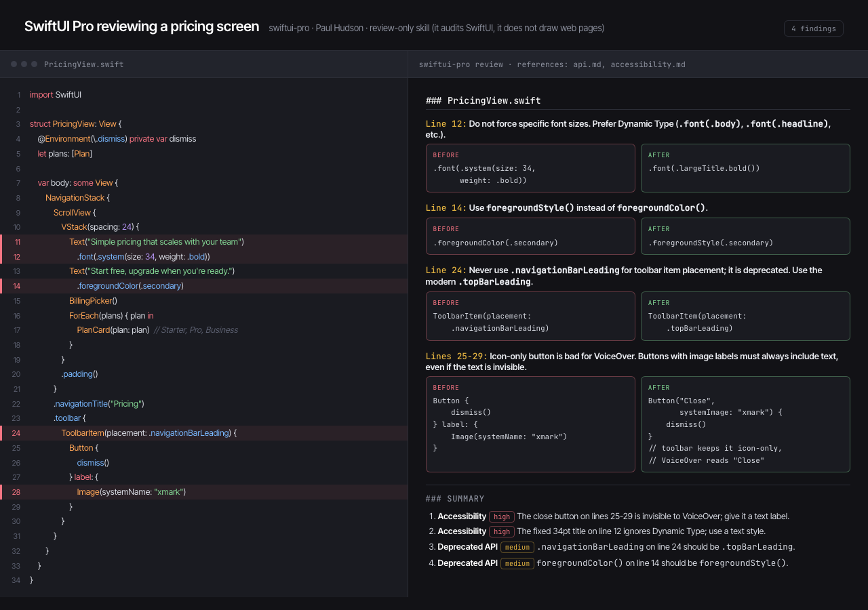Image resolution: width=868 pixels, height=610 pixels.
Task: Click the "medium" badge on summary item 4
Action: click(x=517, y=563)
